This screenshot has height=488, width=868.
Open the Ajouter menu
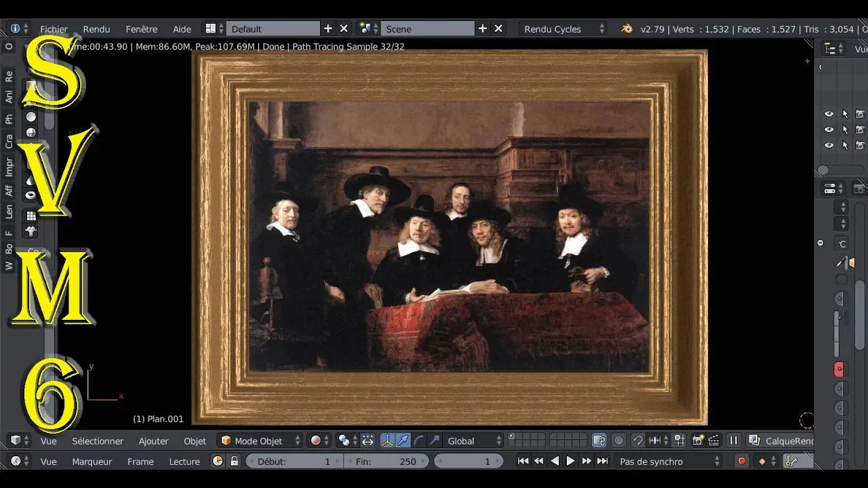[153, 441]
